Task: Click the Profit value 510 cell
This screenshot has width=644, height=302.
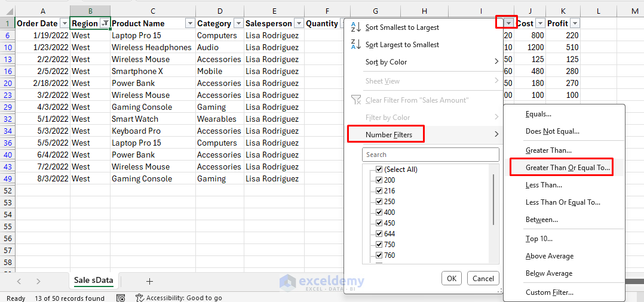Action: [563, 47]
